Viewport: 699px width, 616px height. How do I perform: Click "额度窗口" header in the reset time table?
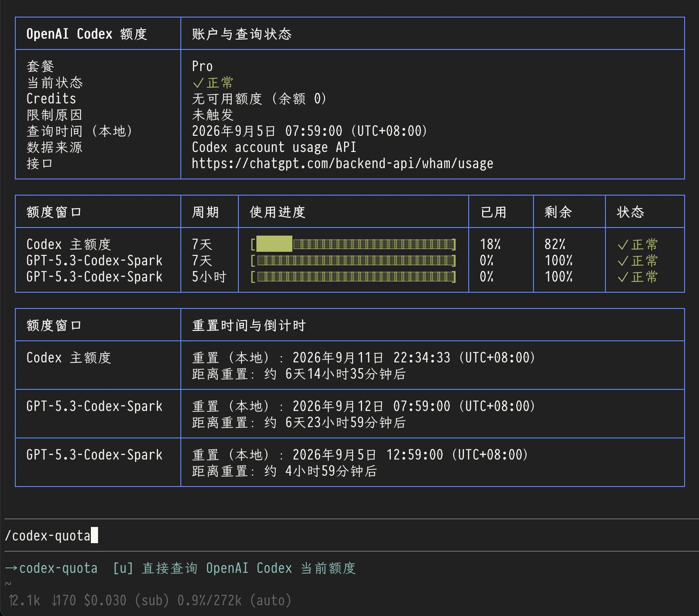pos(54,325)
